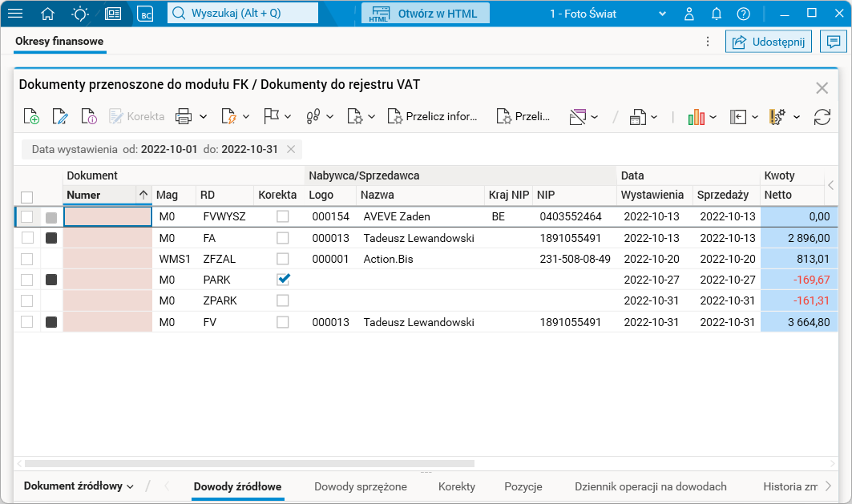This screenshot has height=504, width=852.
Task: Click the Wyszukaj search field
Action: 243,14
